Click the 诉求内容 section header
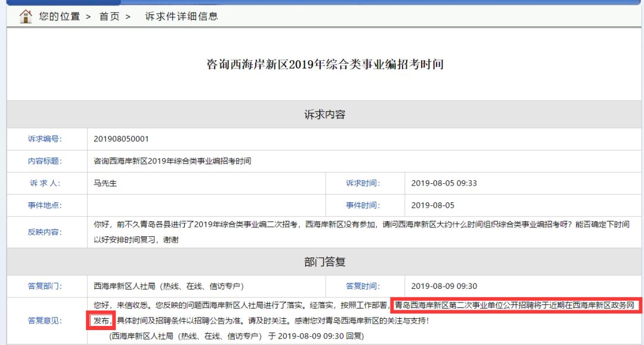This screenshot has height=345, width=644. (324, 115)
